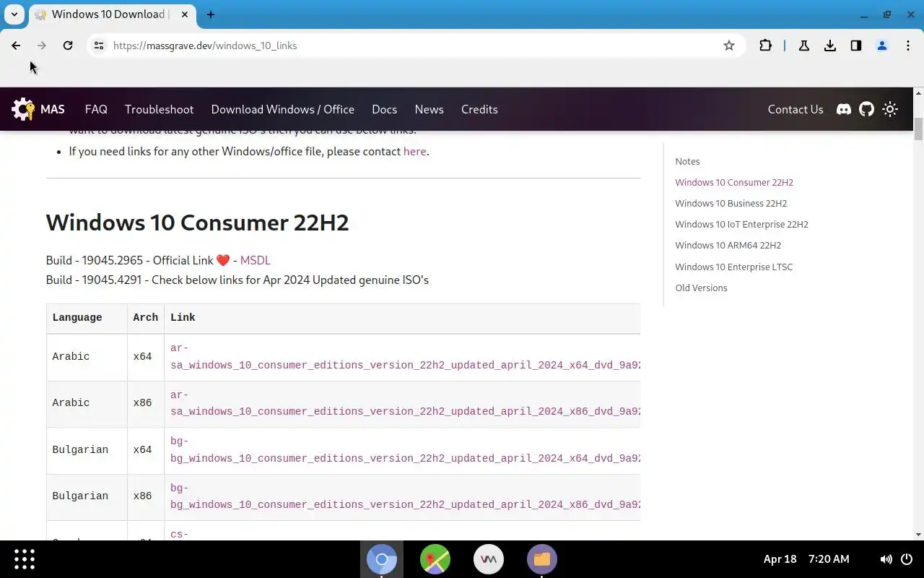The width and height of the screenshot is (924, 578).
Task: Open site information icon in address bar
Action: (x=99, y=46)
